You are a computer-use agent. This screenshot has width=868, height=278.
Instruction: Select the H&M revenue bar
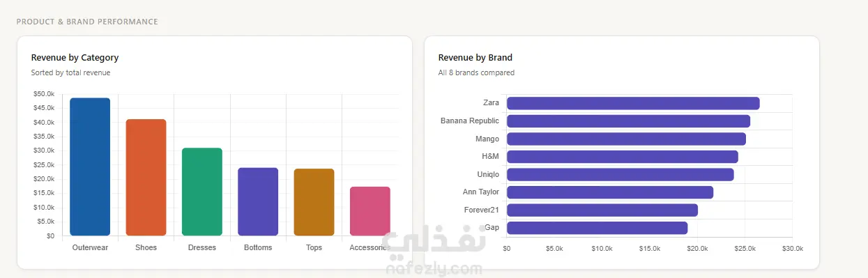(623, 157)
